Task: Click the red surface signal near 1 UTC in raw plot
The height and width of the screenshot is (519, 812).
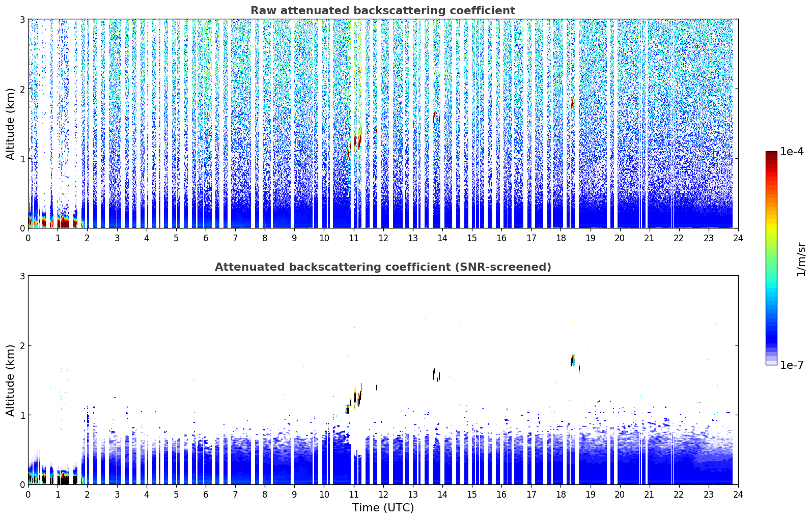Action: [x=63, y=222]
